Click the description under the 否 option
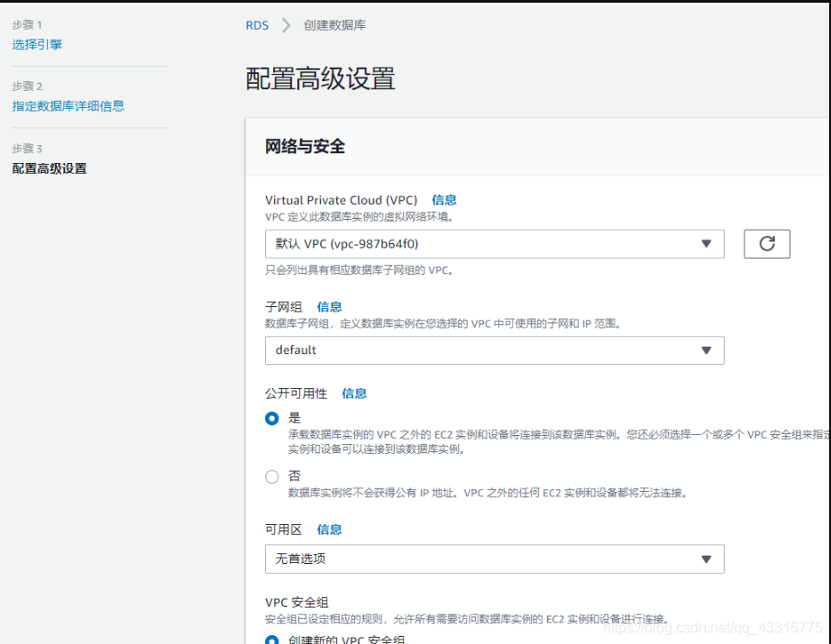 point(488,493)
